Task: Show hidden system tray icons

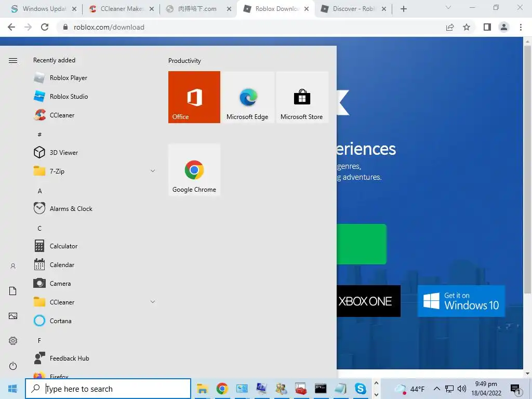Action: [x=436, y=389]
